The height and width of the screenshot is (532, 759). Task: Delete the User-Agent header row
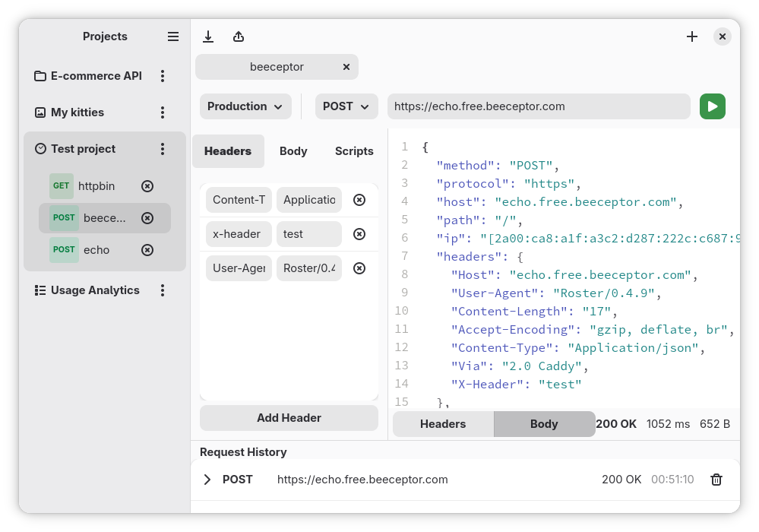(359, 268)
